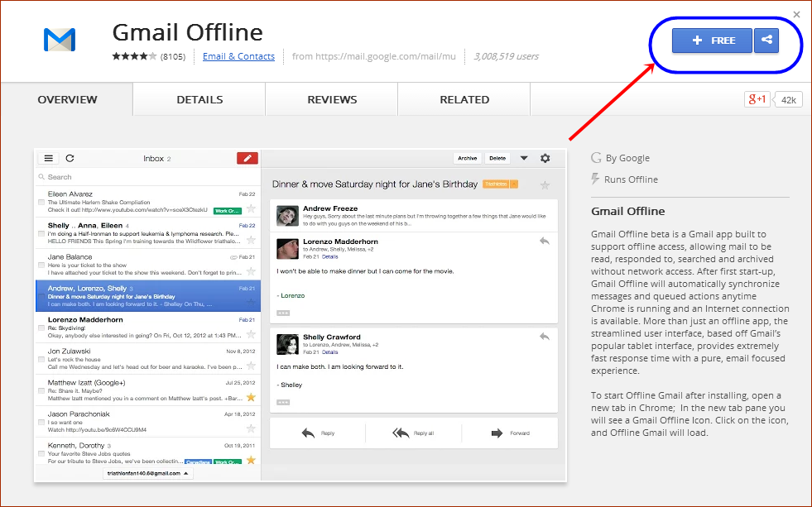Image resolution: width=812 pixels, height=507 pixels.
Task: Click the red compose pencil button
Action: click(247, 158)
